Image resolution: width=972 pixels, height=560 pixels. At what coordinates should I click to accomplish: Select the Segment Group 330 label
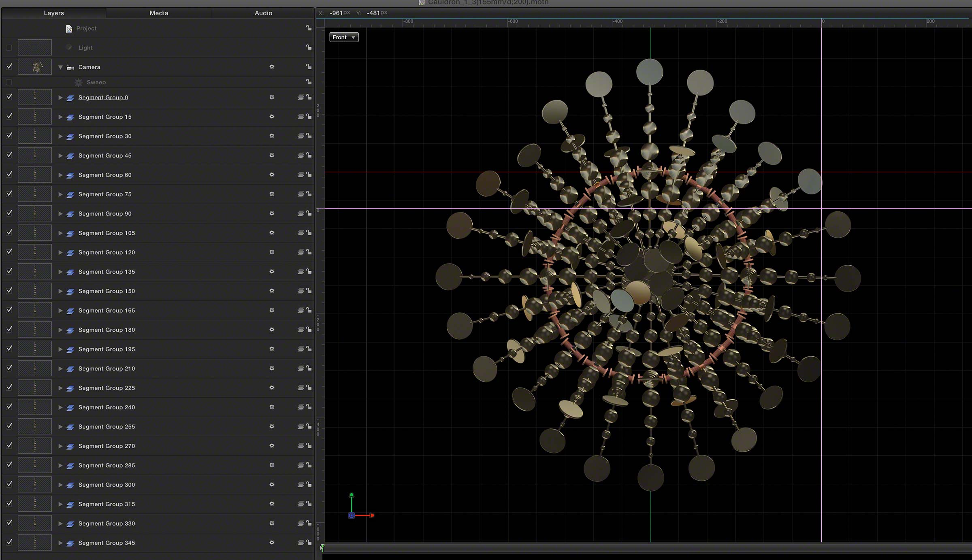point(107,524)
